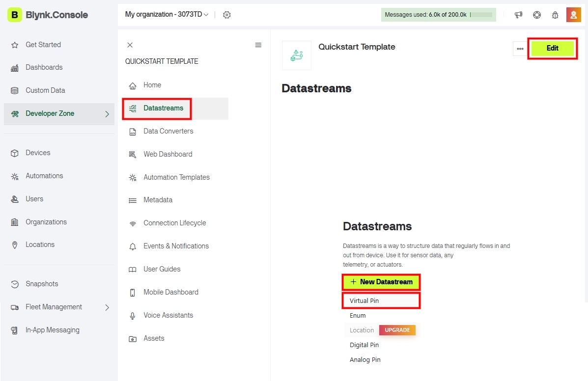
Task: Click the New Datastream button
Action: point(381,282)
